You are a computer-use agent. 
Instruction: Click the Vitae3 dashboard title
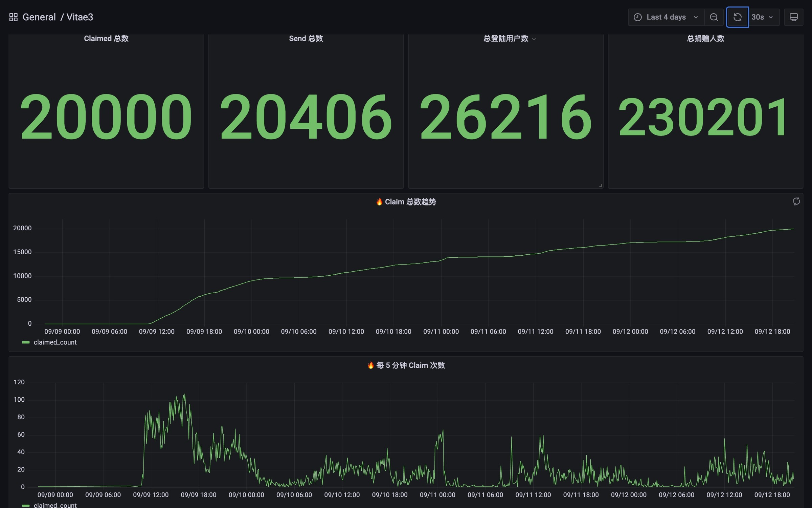80,17
